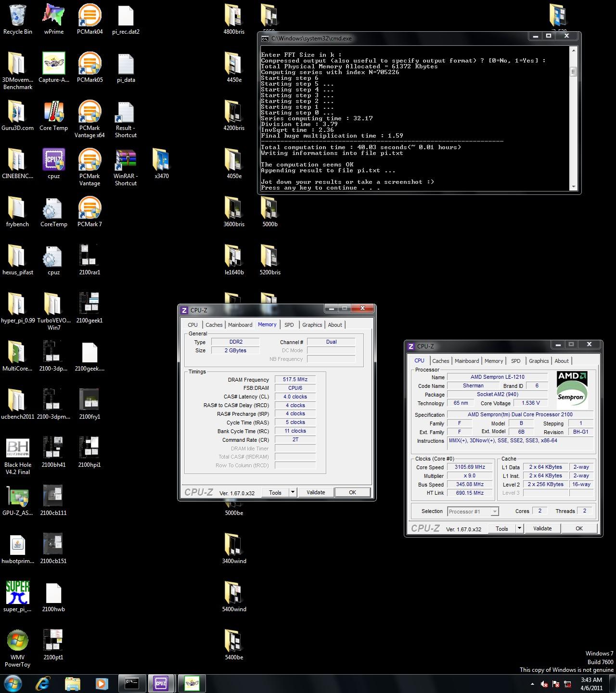Screen dimensions: 616x693
Task: Open Mainboard tab in Memory CPU-Z window
Action: [240, 325]
